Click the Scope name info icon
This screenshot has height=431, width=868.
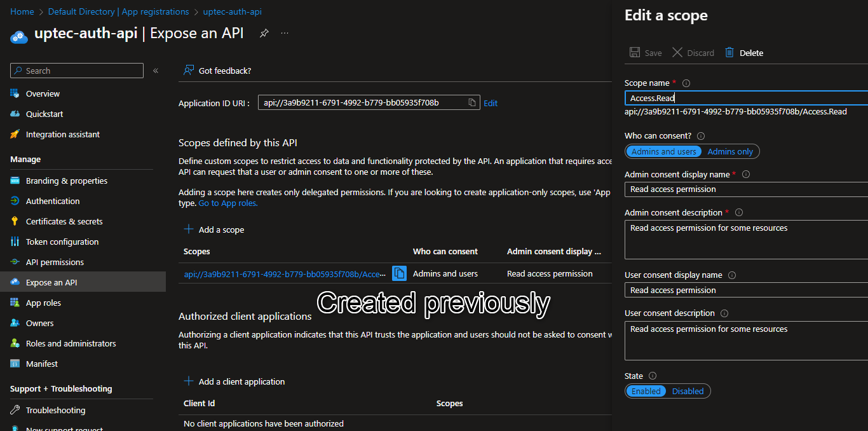(686, 83)
